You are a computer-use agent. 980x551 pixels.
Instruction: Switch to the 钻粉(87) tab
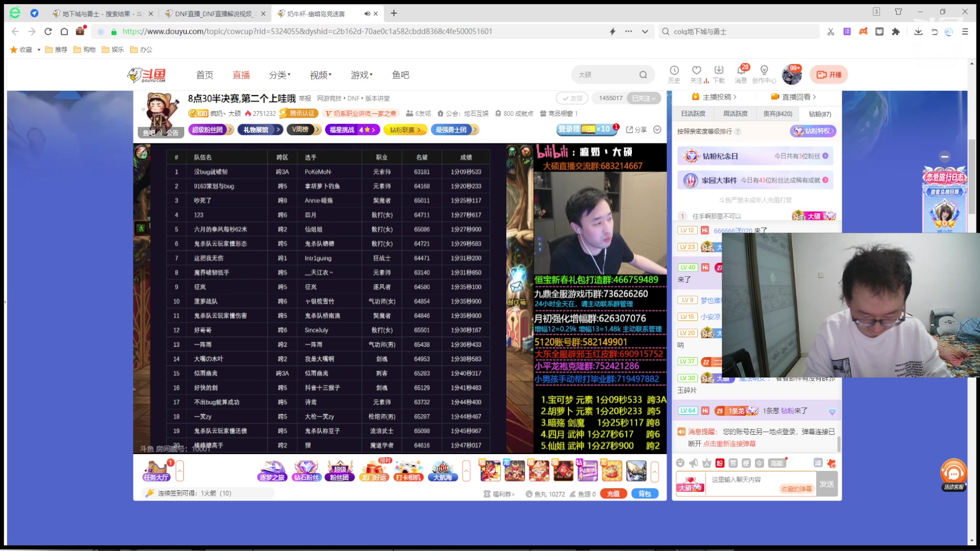pyautogui.click(x=820, y=114)
